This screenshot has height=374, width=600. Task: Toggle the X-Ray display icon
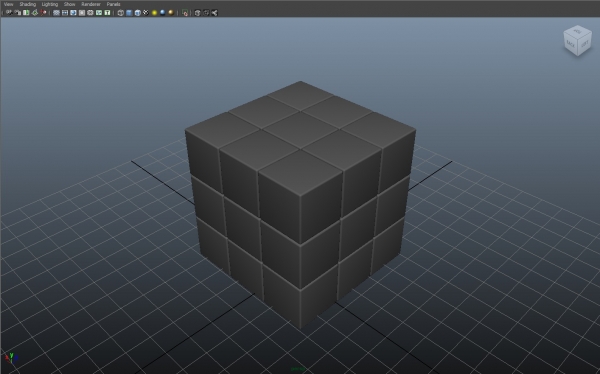(197, 13)
